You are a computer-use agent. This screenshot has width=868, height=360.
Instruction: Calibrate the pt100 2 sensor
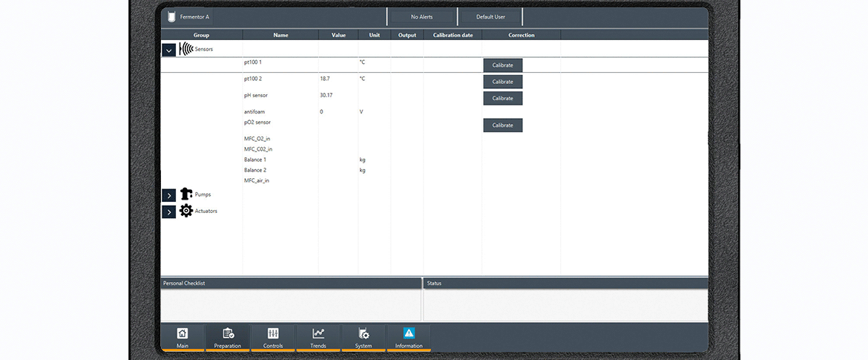coord(502,82)
